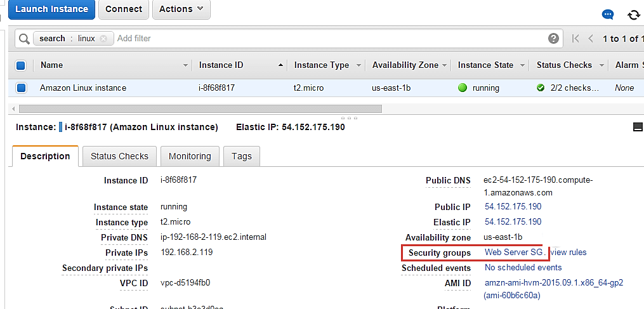Image resolution: width=644 pixels, height=309 pixels.
Task: Refresh the instance list
Action: [x=633, y=15]
